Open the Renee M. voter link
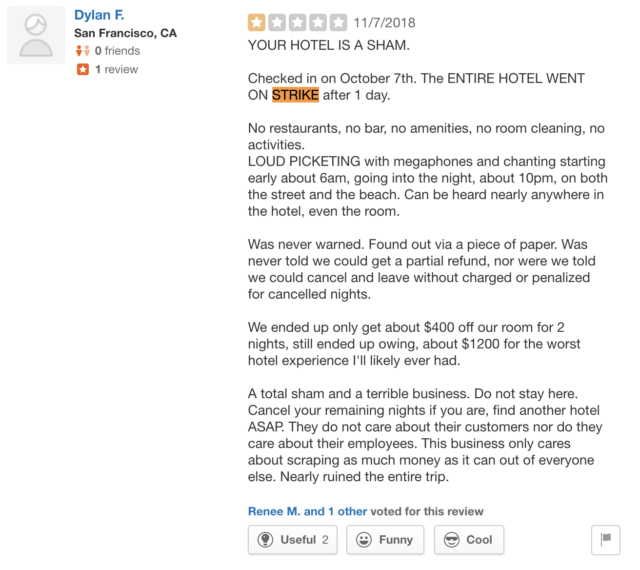640x570 pixels. tap(272, 511)
